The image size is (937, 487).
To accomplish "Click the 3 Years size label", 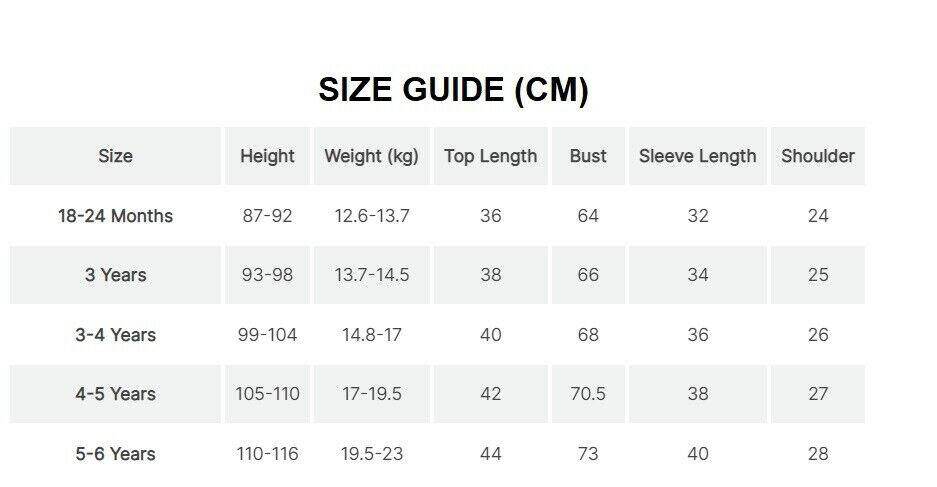I will [x=115, y=275].
